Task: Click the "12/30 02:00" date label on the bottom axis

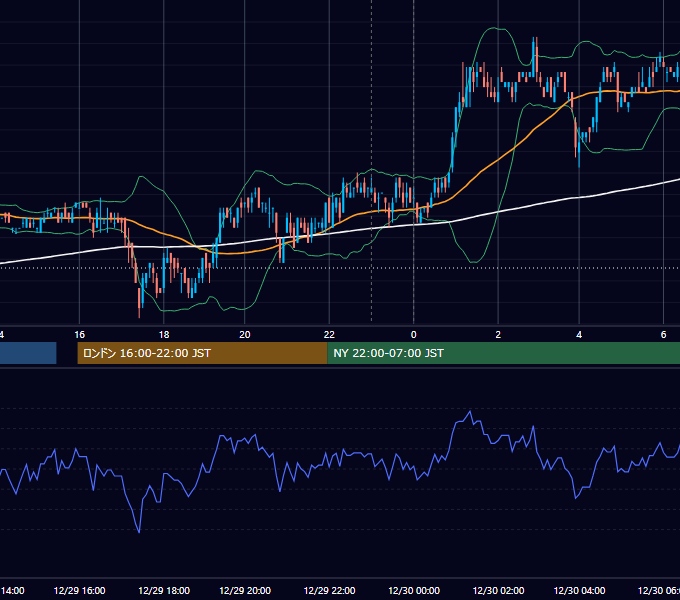Action: [x=498, y=590]
